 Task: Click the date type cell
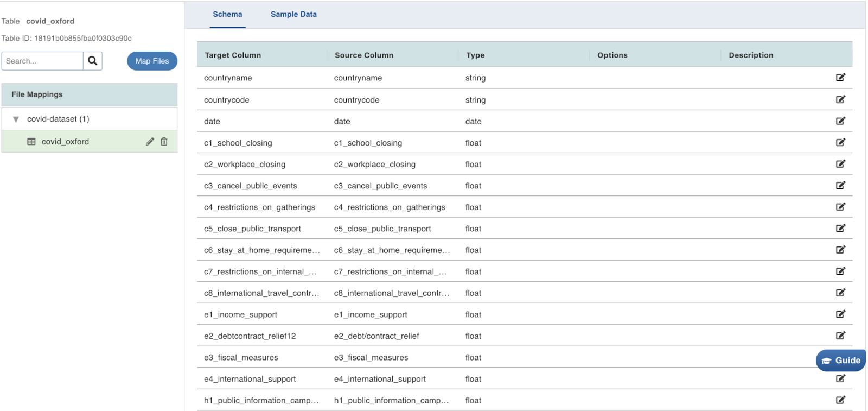tap(473, 121)
